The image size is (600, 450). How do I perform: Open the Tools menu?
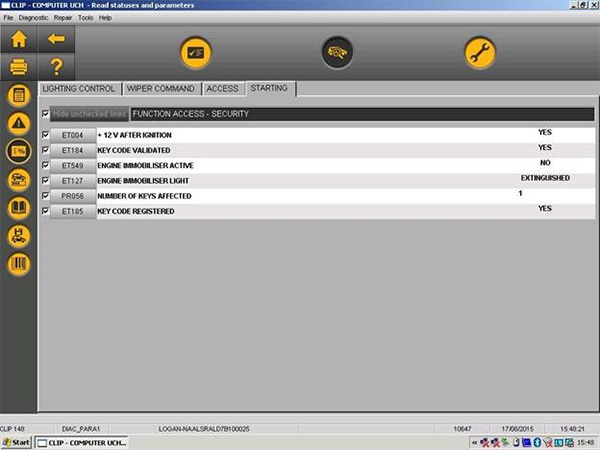pos(85,18)
